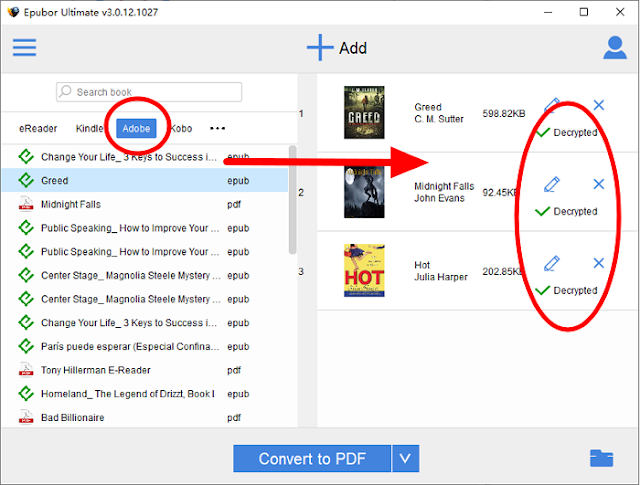Select París puede esperar row
640x485 pixels.
(145, 346)
